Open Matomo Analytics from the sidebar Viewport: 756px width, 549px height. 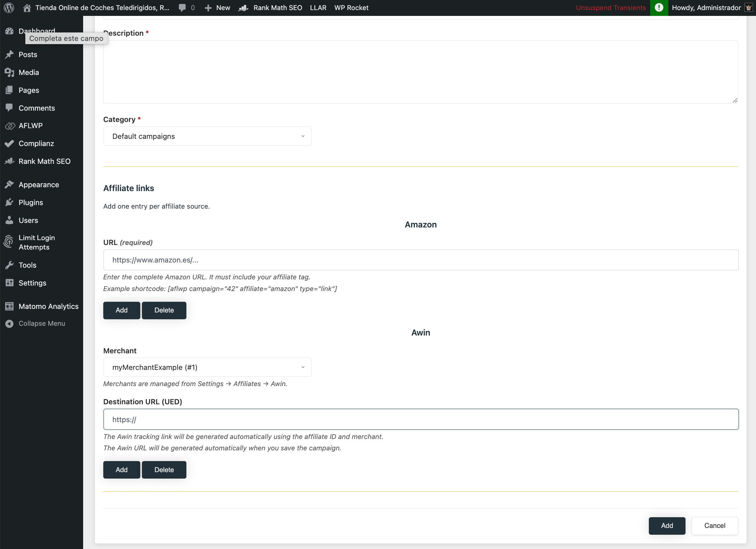pyautogui.click(x=48, y=306)
